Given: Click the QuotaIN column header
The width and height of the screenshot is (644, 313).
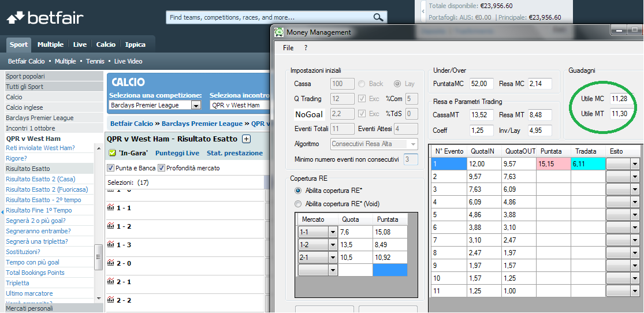Looking at the screenshot, I should pyautogui.click(x=484, y=151).
